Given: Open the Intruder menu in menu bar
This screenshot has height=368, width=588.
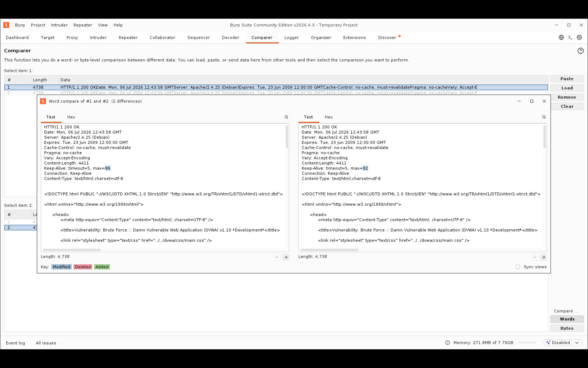Looking at the screenshot, I should click(x=59, y=25).
